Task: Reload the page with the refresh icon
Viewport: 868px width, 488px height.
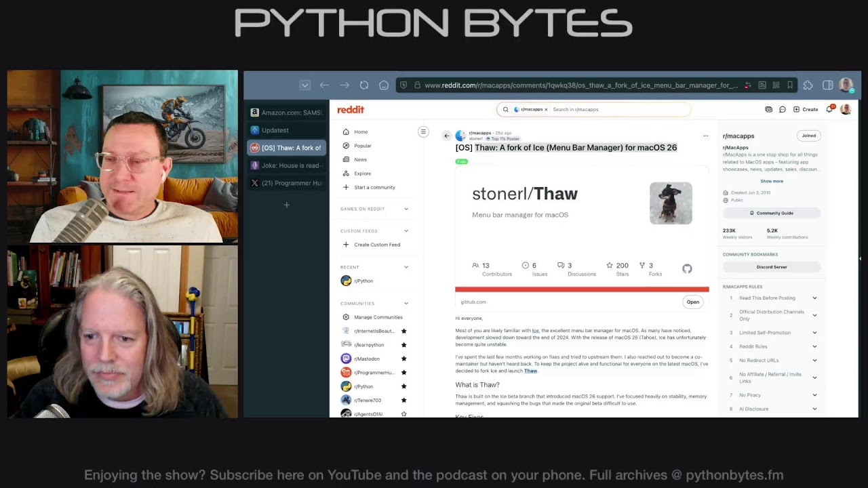Action: (364, 85)
